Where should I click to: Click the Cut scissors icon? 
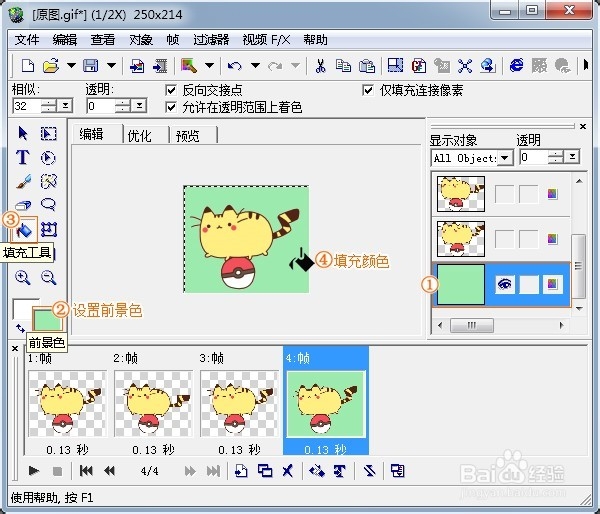tap(320, 66)
